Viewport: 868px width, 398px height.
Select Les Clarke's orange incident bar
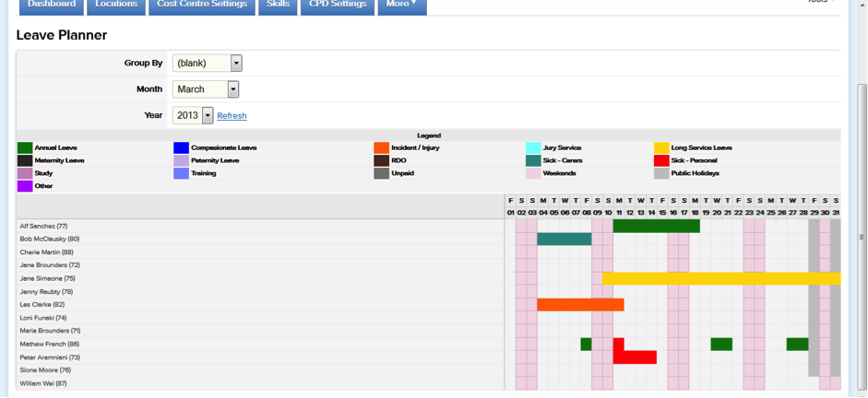(x=581, y=305)
